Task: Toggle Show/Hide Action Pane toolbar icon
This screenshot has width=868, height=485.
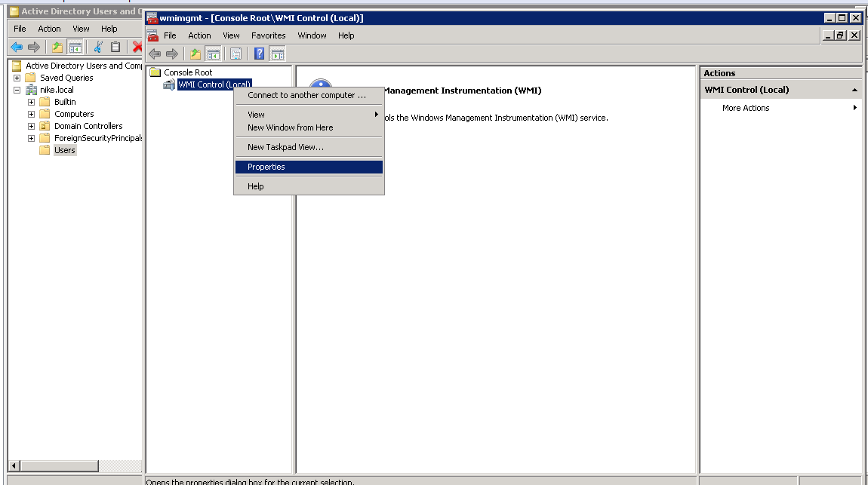Action: (278, 54)
